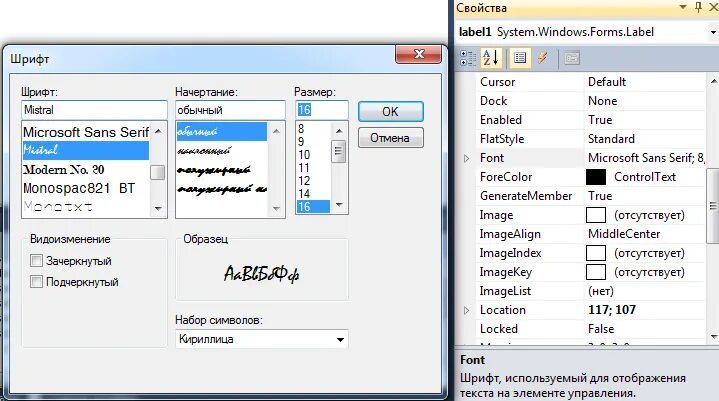Select Mistral in the font list

click(x=86, y=150)
